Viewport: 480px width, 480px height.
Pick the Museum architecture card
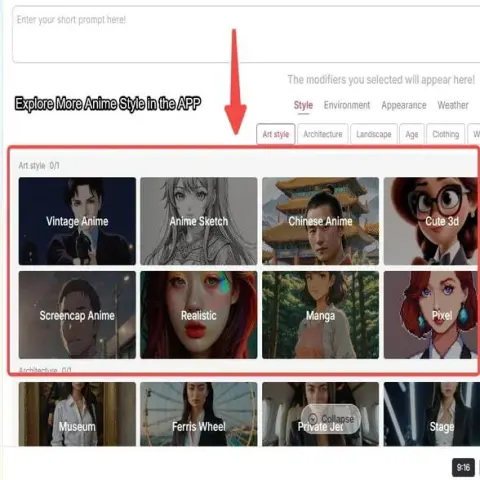coord(77,414)
